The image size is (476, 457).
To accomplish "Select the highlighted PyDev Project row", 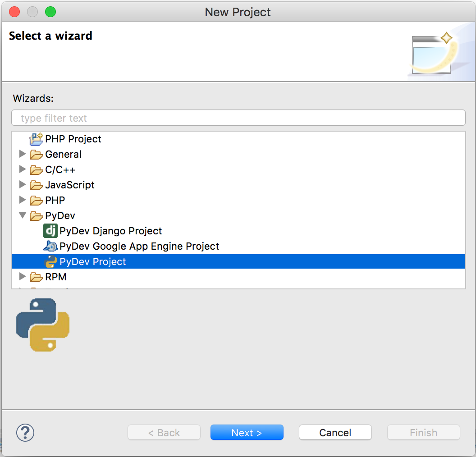I will [x=238, y=261].
